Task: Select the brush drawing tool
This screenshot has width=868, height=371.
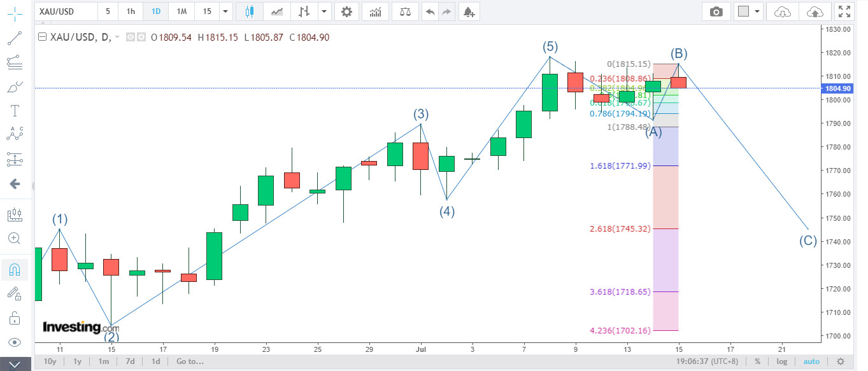Action: (15, 87)
